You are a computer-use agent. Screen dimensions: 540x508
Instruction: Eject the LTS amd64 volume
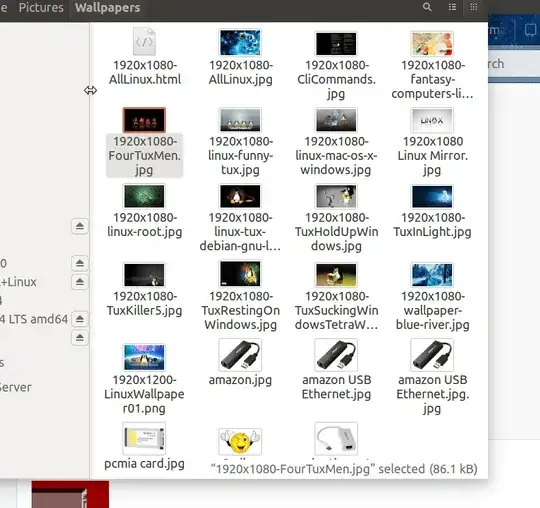click(x=80, y=319)
